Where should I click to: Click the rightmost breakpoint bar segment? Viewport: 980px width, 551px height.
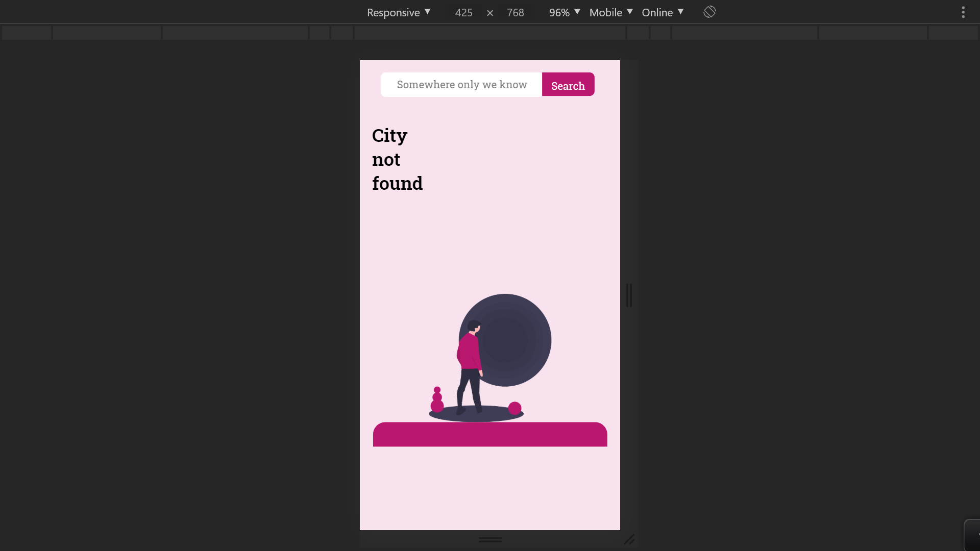pos(953,33)
